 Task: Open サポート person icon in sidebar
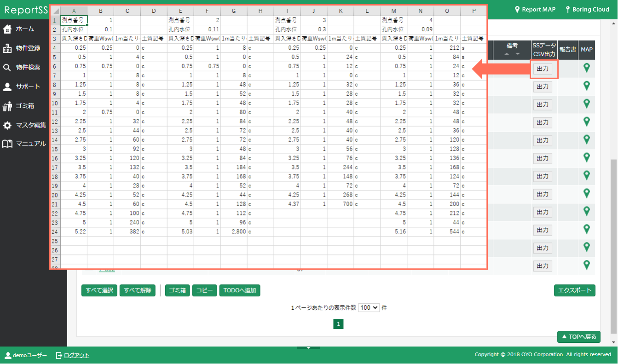click(7, 87)
